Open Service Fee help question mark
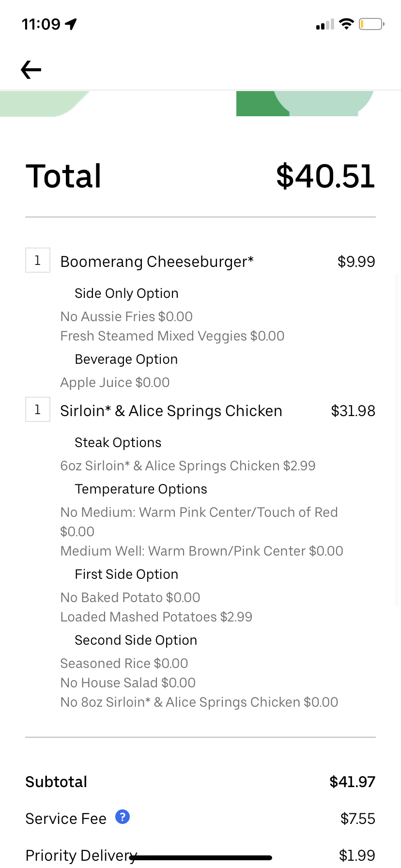This screenshot has height=868, width=401. [123, 817]
